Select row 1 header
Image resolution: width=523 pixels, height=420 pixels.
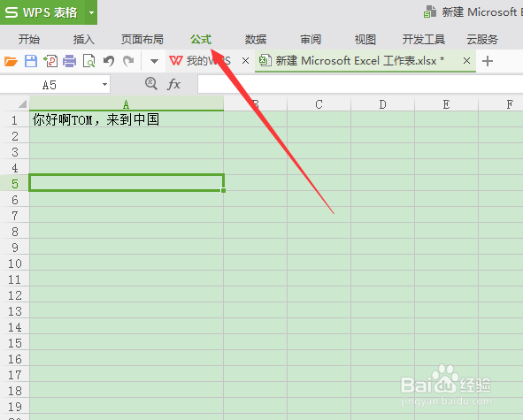point(14,119)
